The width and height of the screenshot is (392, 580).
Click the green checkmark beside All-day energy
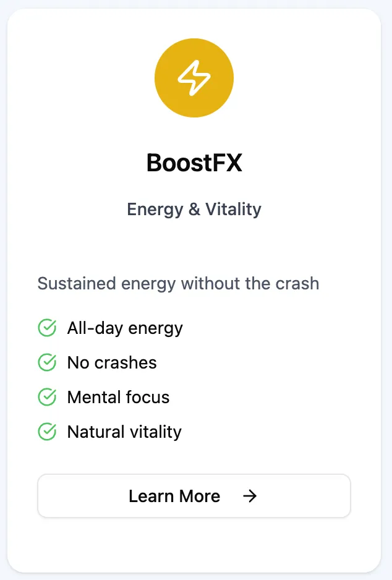(x=47, y=328)
